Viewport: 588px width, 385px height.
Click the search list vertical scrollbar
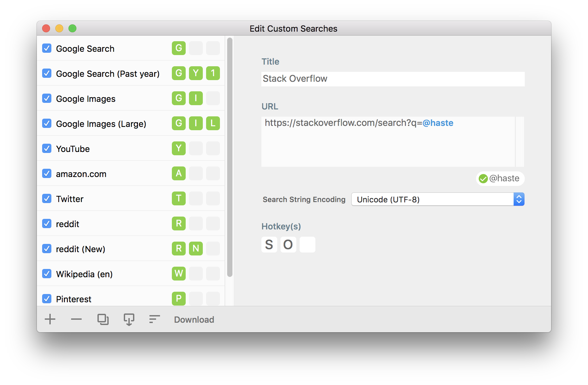[x=230, y=157]
